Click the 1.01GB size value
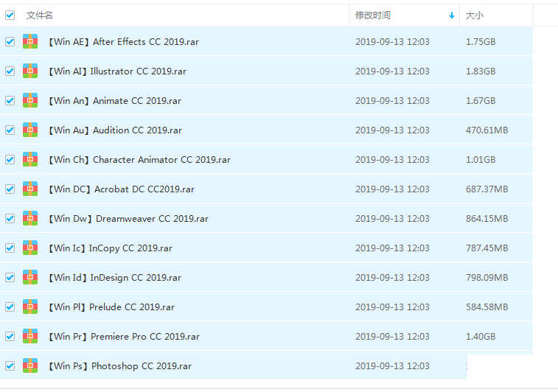The height and width of the screenshot is (392, 558). click(481, 160)
